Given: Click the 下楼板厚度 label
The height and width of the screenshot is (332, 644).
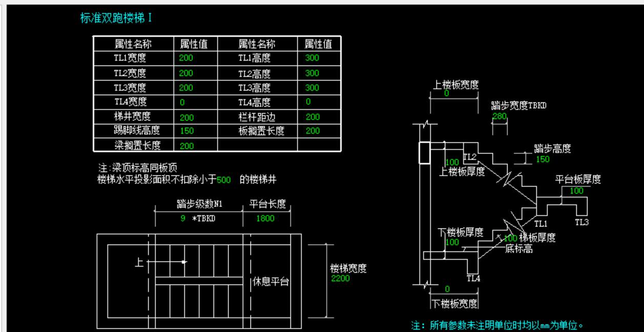Looking at the screenshot, I should coord(460,232).
